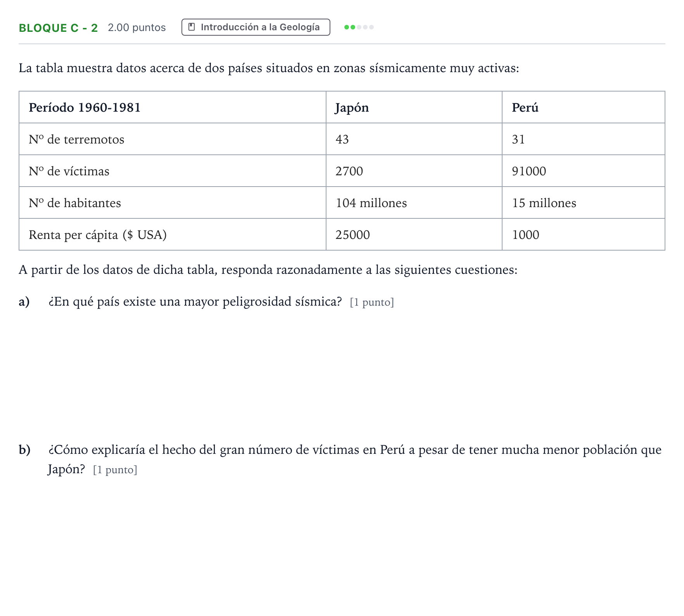Click the 104 millones cell

pyautogui.click(x=414, y=203)
